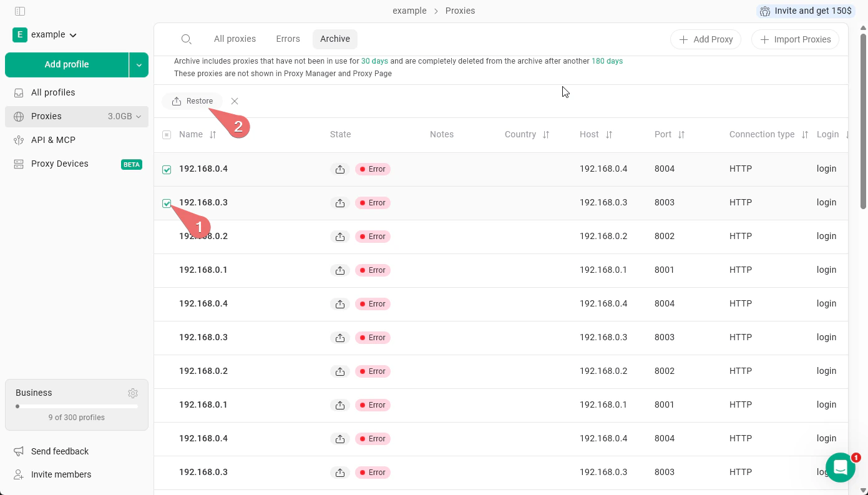868x495 pixels.
Task: Click the profile usage progress bar
Action: 76,406
